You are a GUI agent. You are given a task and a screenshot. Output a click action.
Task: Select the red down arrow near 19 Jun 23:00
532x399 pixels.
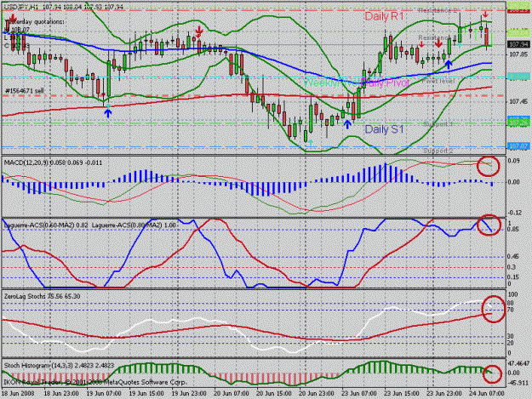199,32
